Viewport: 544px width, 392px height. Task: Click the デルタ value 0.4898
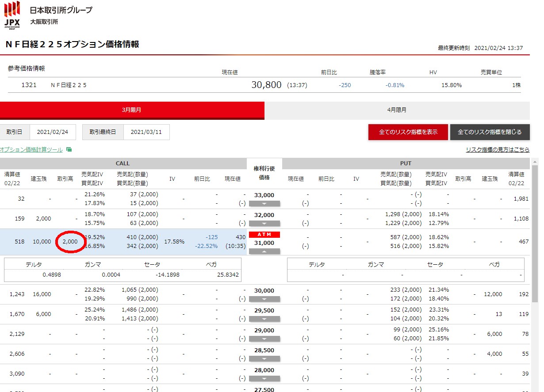click(51, 275)
